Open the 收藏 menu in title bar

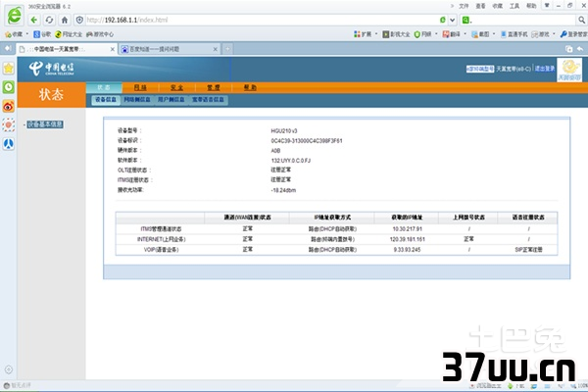tap(497, 6)
